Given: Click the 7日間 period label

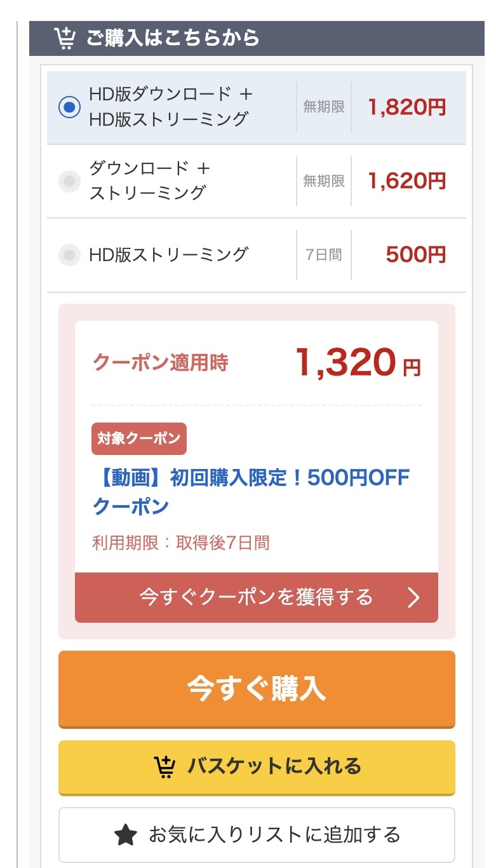Looking at the screenshot, I should pos(323,255).
